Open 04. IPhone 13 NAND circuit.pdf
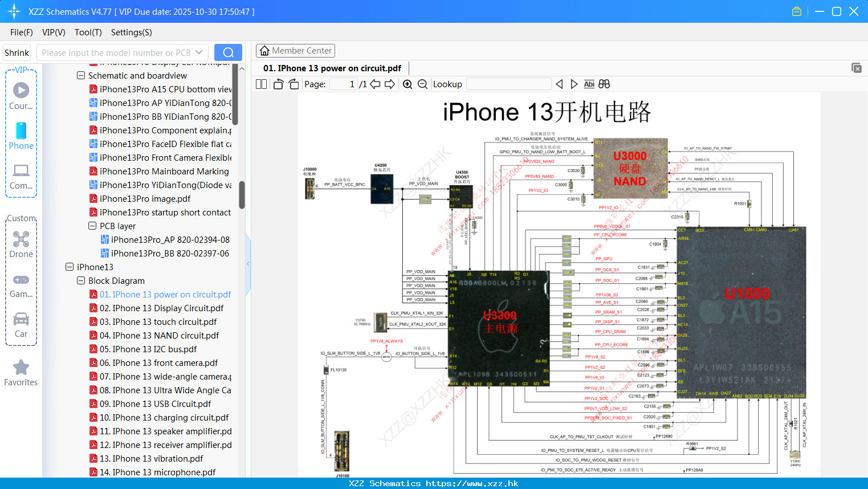The width and height of the screenshot is (868, 489). [160, 335]
